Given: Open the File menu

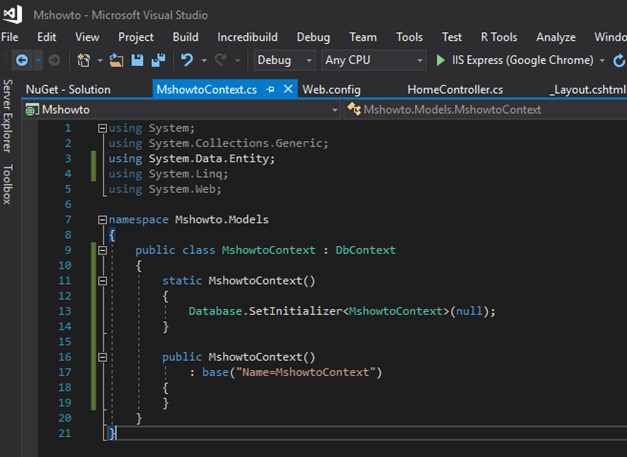Looking at the screenshot, I should (10, 37).
